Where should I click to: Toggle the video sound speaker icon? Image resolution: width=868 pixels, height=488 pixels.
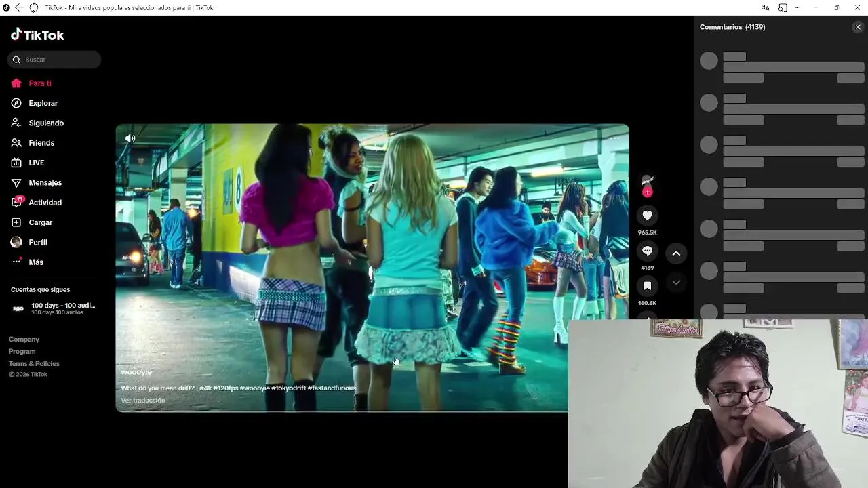pyautogui.click(x=130, y=138)
